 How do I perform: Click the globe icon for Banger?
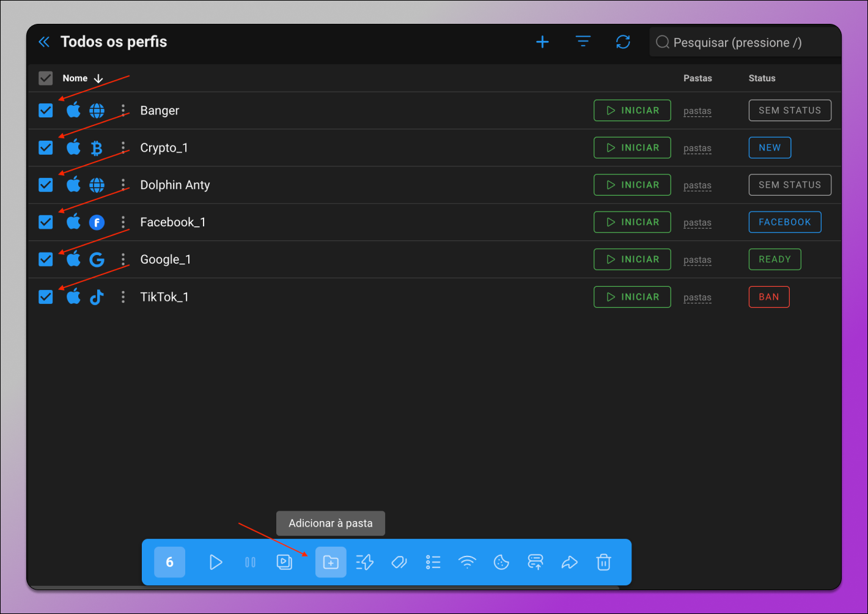(97, 111)
